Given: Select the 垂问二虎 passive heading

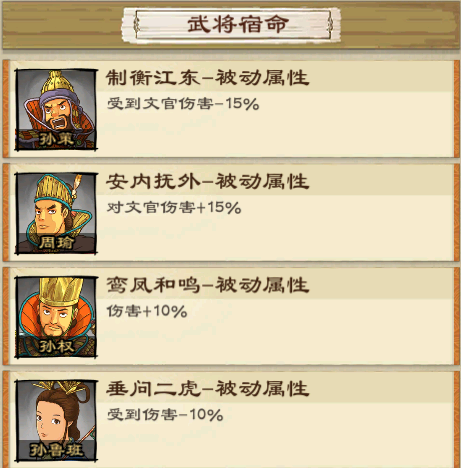Looking at the screenshot, I should click(208, 389).
